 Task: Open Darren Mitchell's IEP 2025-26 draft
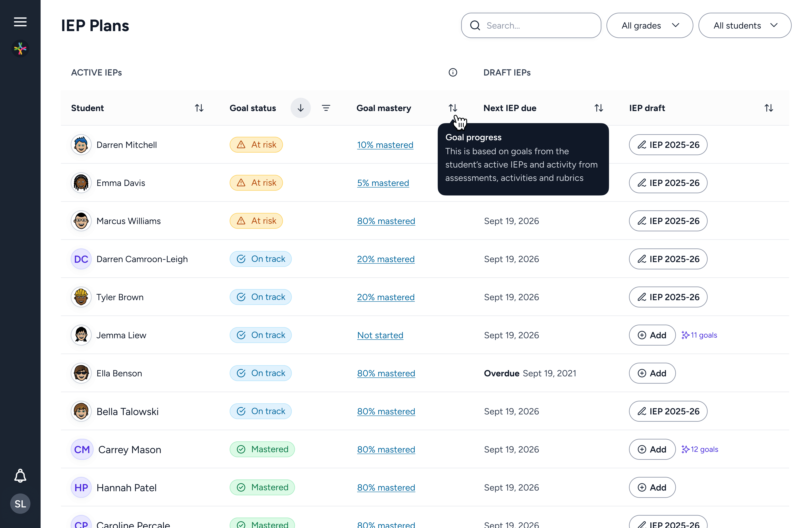[x=668, y=145]
